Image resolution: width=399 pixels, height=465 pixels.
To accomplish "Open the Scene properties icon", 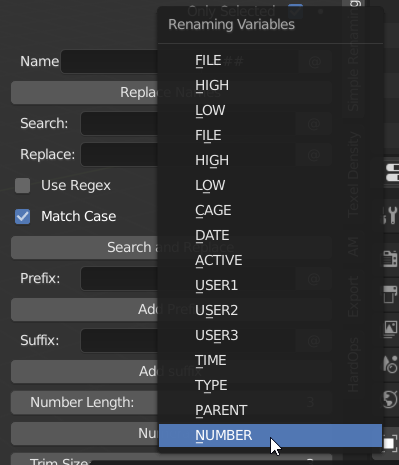I will (x=391, y=364).
